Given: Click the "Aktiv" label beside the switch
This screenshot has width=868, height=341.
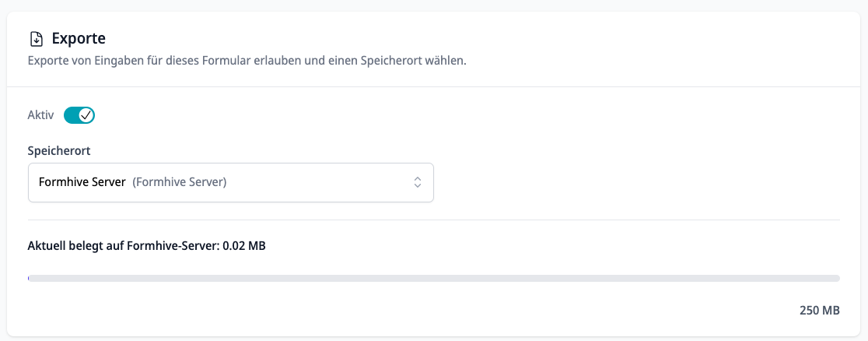Looking at the screenshot, I should [x=41, y=115].
